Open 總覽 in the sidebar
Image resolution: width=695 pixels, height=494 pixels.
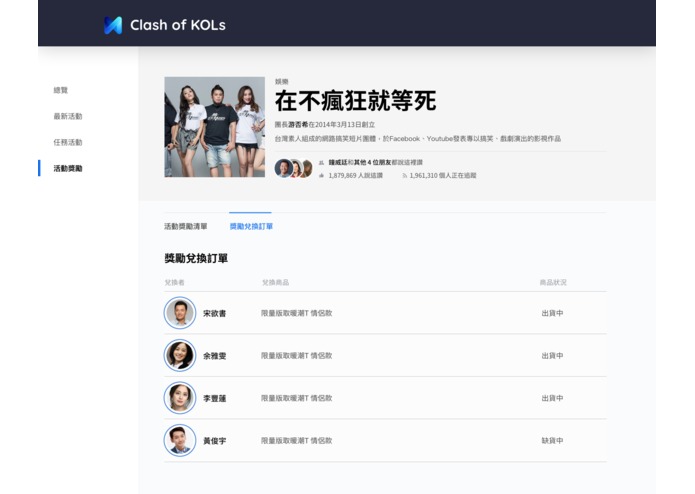(61, 90)
